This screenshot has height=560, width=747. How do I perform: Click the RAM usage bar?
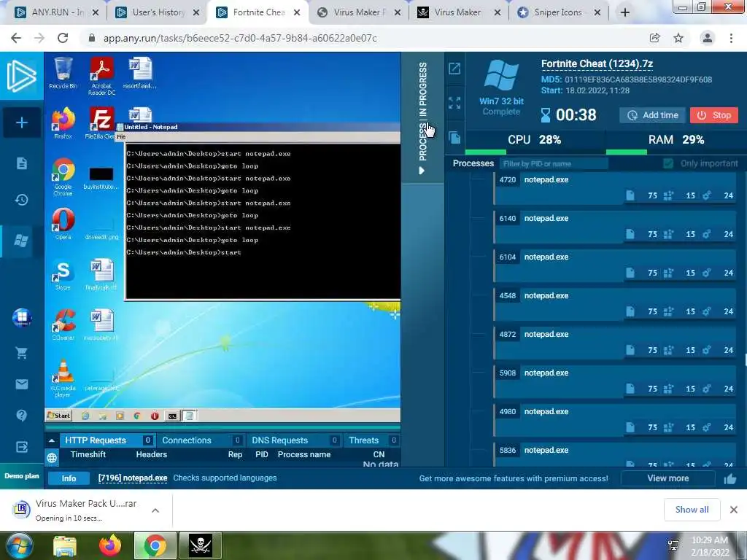(676, 152)
